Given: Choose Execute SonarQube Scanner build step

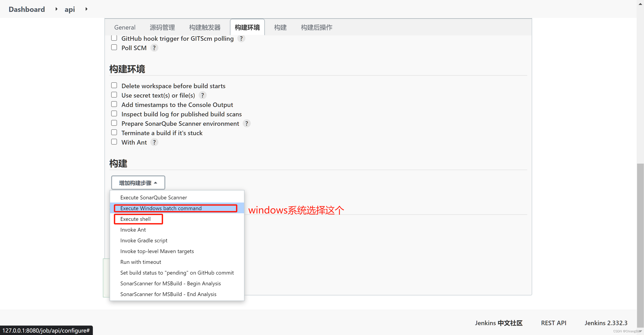Looking at the screenshot, I should pos(177,197).
